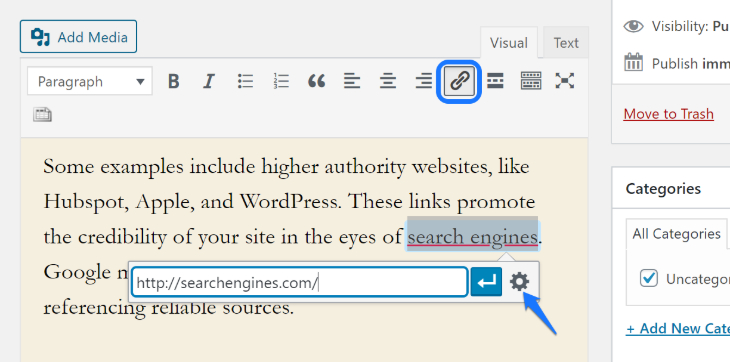The image size is (730, 362).
Task: Open the Paragraph format dropdown
Action: click(x=90, y=81)
